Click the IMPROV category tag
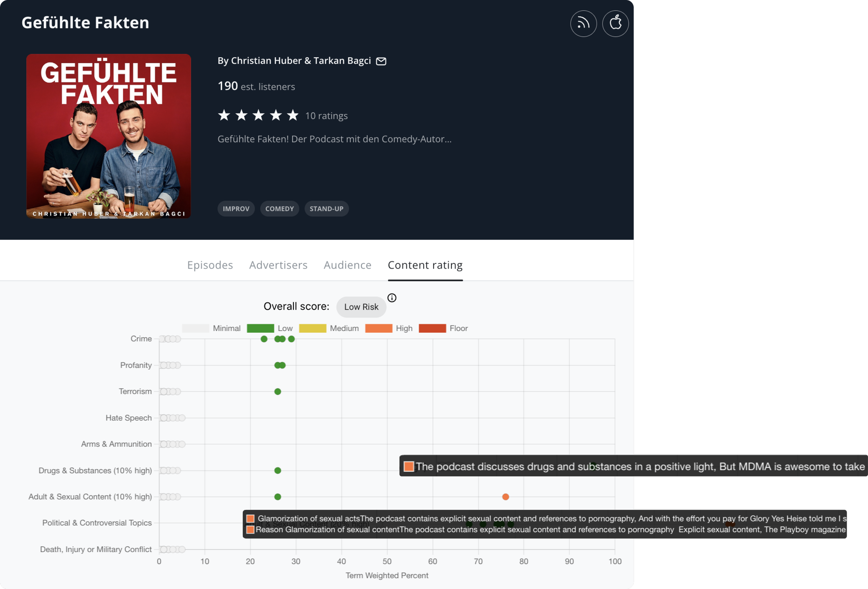Image resolution: width=868 pixels, height=589 pixels. click(x=236, y=209)
